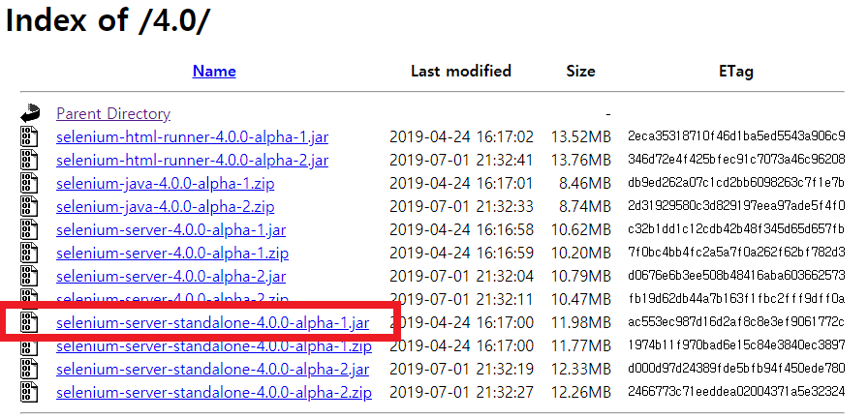Viewport: 868px width, 419px height.
Task: Click the ETag starting with '2d31929580c3'
Action: [x=736, y=206]
